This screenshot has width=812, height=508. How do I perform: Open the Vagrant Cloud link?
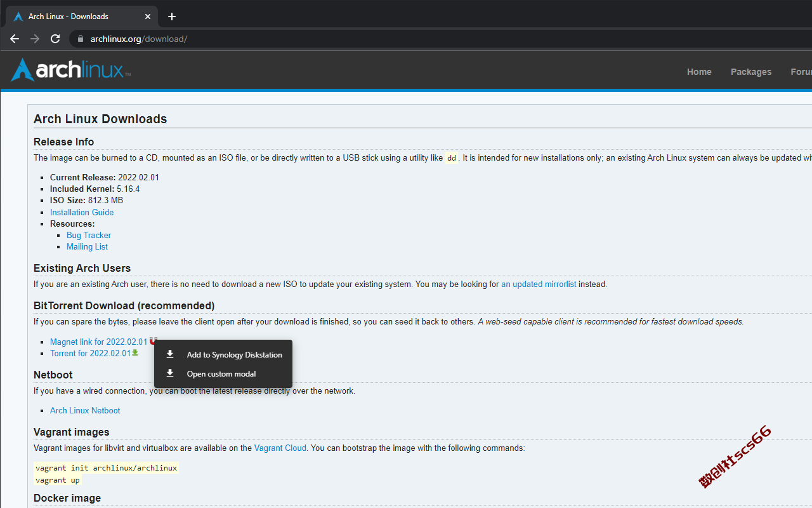pos(280,448)
